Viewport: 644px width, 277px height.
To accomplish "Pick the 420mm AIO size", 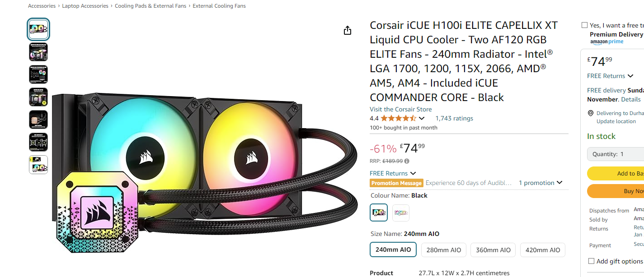I will point(542,250).
